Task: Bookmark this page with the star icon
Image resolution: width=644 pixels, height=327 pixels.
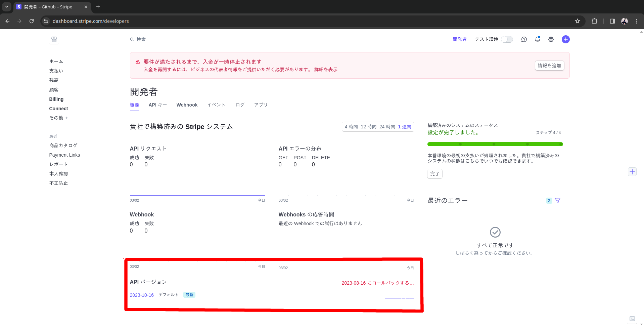Action: pos(578,21)
